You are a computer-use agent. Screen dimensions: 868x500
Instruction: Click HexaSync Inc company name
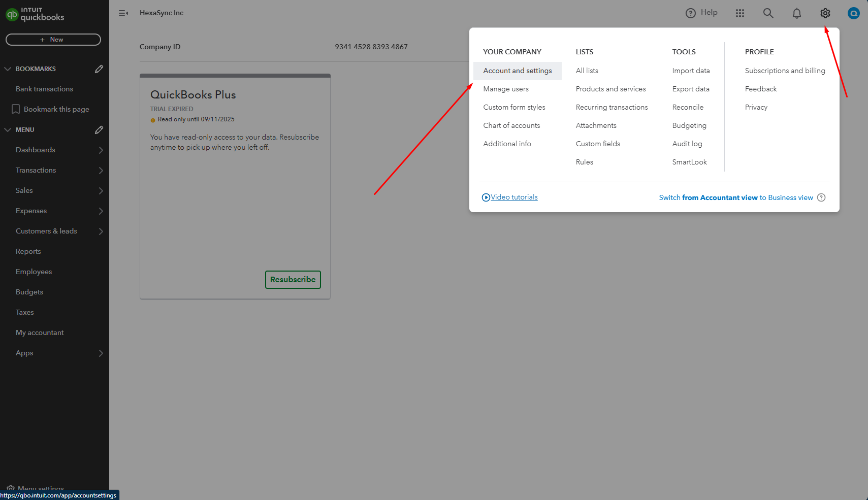tap(162, 13)
